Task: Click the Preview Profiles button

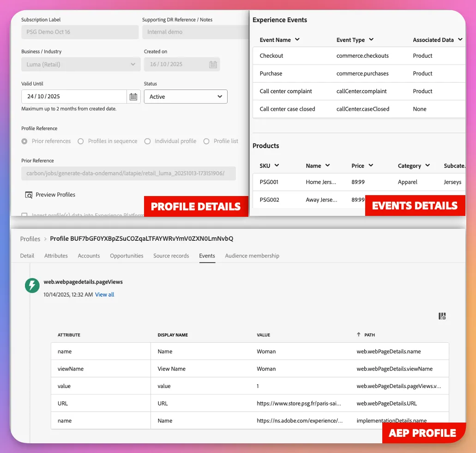Action: tap(50, 195)
